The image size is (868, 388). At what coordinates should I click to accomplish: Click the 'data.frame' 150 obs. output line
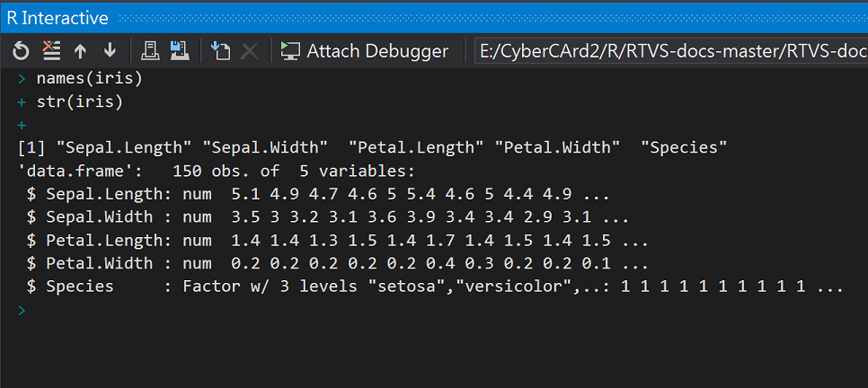(x=217, y=171)
